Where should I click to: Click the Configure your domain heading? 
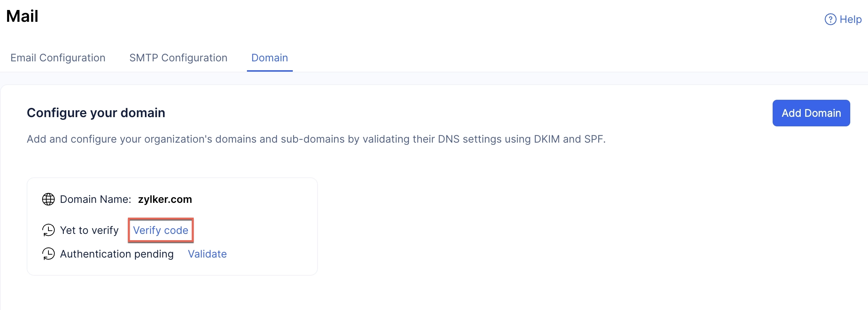coord(96,113)
